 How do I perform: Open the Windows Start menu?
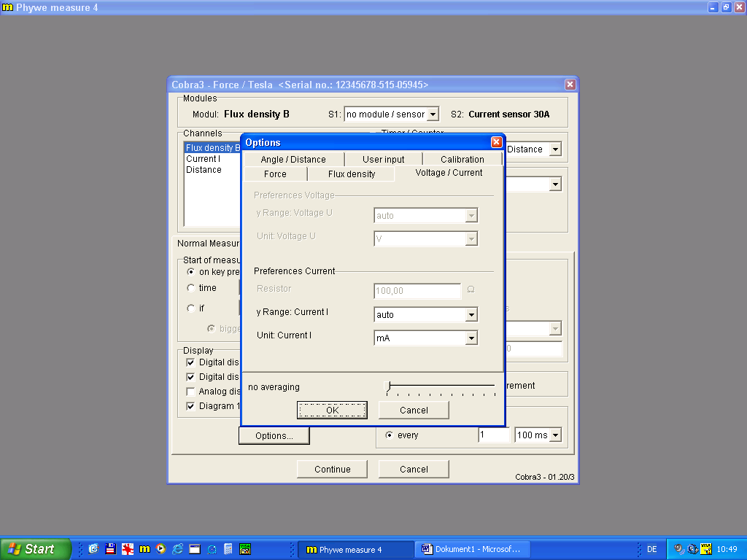(x=35, y=549)
